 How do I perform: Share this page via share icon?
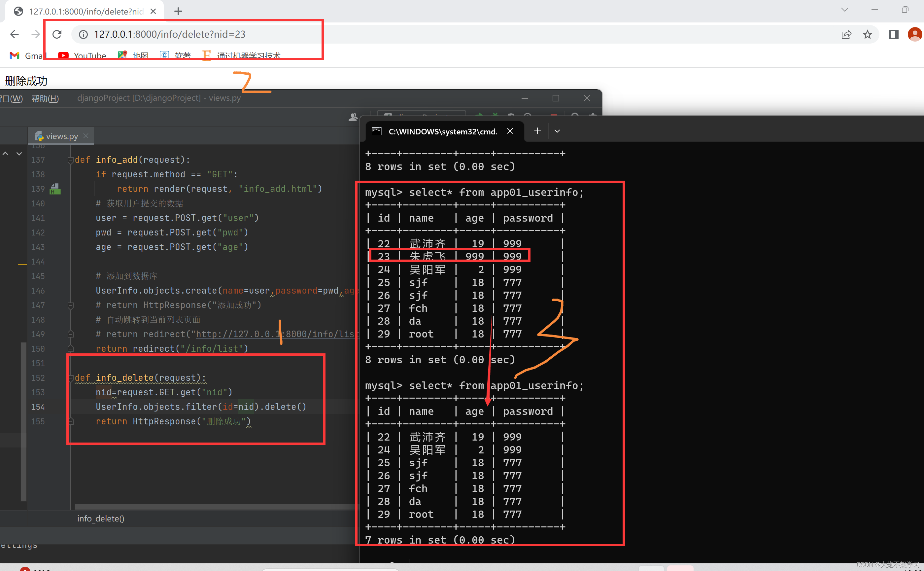pos(846,34)
